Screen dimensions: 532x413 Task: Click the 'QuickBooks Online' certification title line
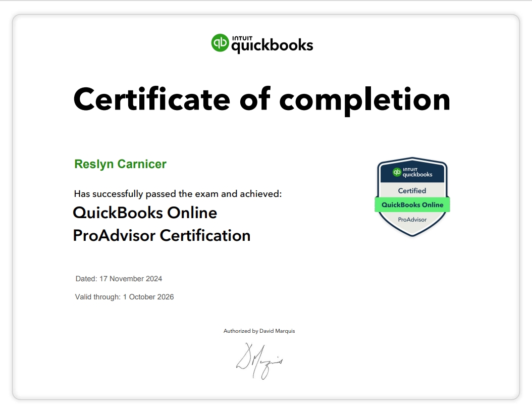tap(145, 213)
